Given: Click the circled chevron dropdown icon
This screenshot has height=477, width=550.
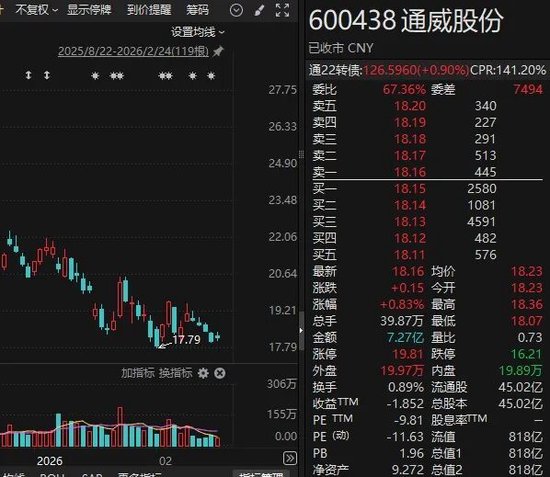Looking at the screenshot, I should click(x=236, y=10).
